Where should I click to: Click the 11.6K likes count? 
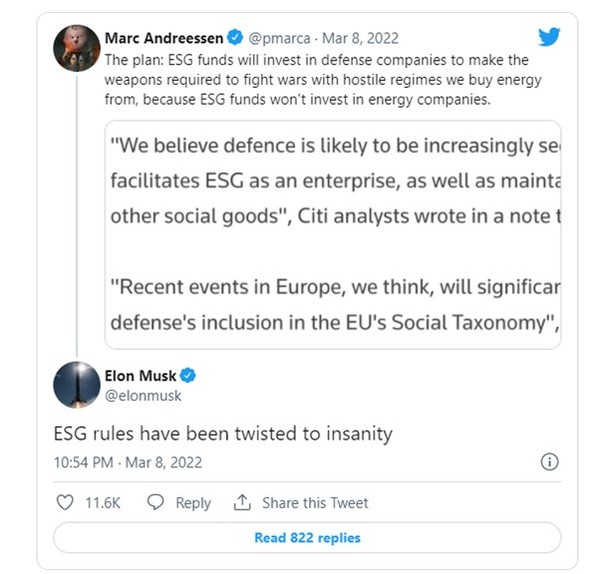click(104, 503)
